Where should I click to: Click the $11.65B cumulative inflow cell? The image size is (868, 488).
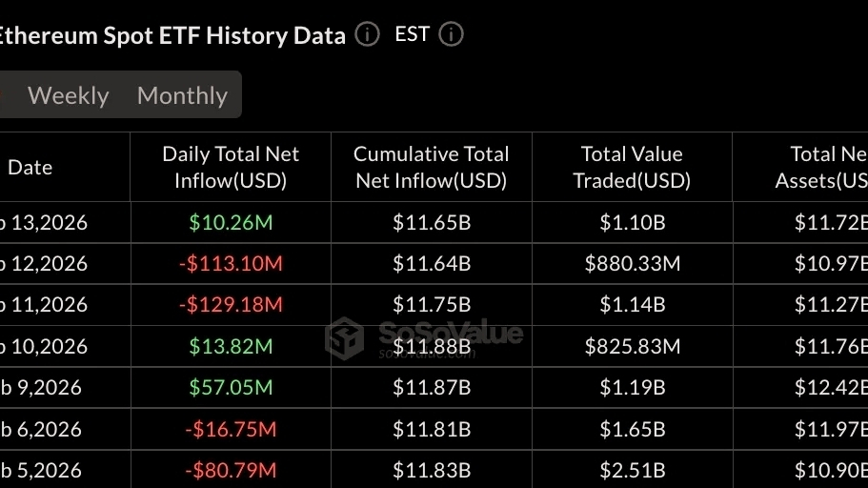point(432,222)
